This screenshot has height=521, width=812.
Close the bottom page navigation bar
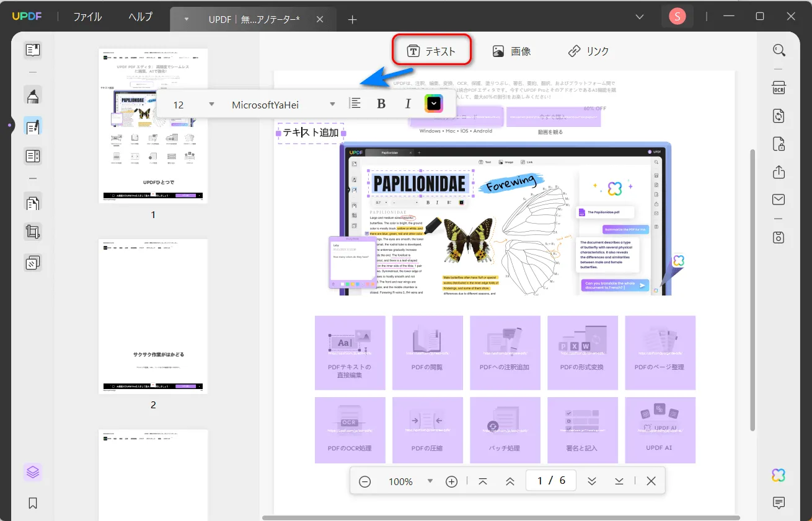click(x=651, y=481)
